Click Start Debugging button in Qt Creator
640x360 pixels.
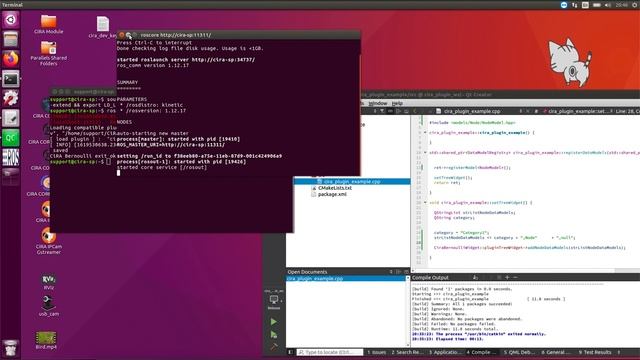[273, 334]
